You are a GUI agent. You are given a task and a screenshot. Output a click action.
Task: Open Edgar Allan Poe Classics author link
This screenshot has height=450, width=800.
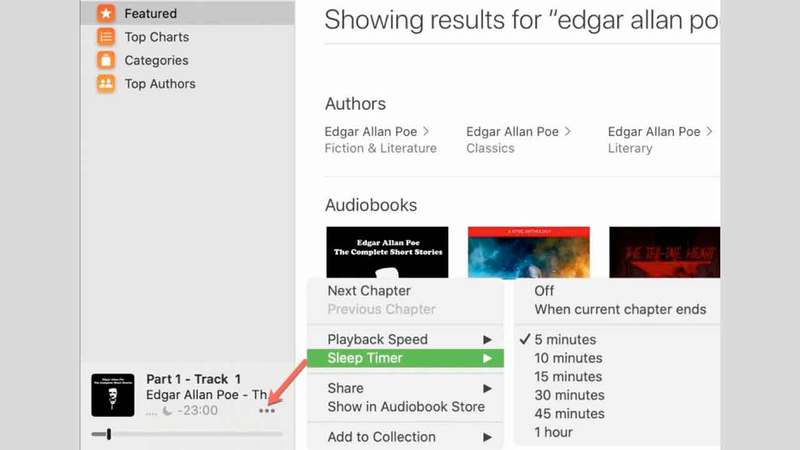[x=518, y=139]
